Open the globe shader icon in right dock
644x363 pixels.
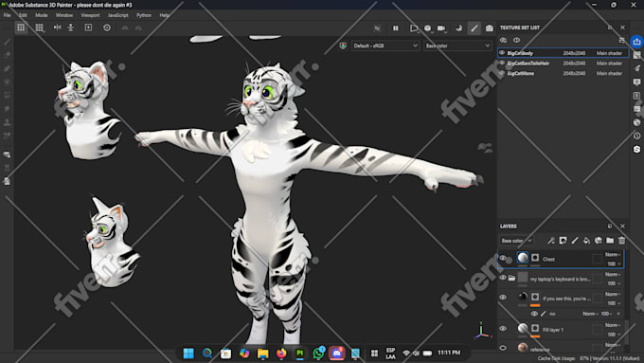(x=636, y=122)
